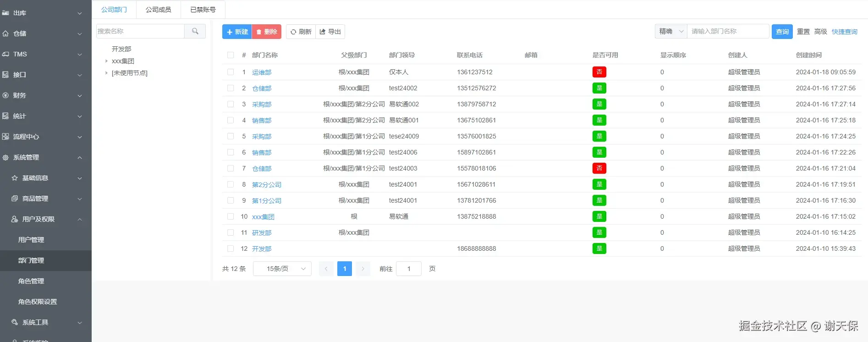Check the row 5 checkbox
Image resolution: width=868 pixels, height=342 pixels.
coord(231,136)
